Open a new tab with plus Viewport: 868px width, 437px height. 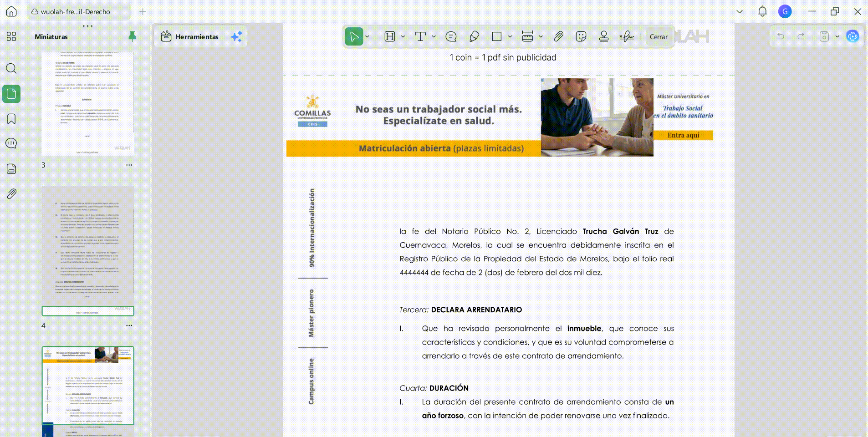[x=143, y=11]
